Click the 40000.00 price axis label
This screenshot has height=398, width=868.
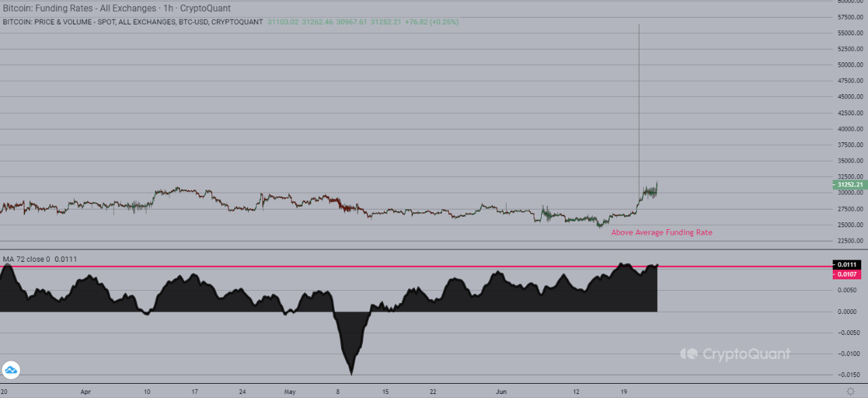[x=850, y=129]
